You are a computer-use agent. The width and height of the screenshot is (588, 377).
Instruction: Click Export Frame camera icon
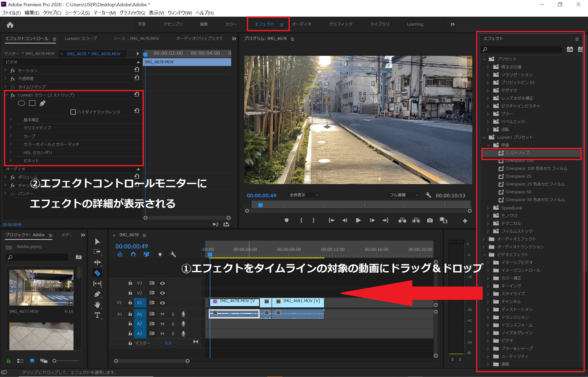coord(430,220)
